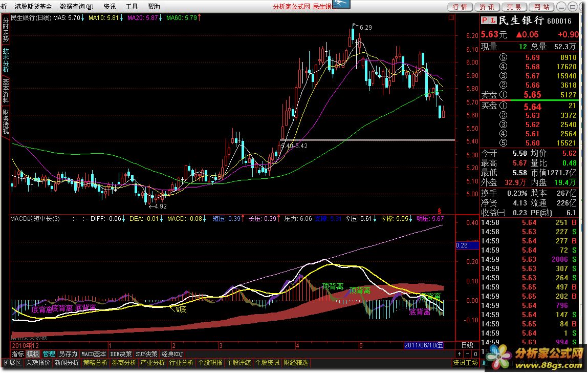
Task: Click the grey 5.40-5.42 support line
Action: 367,140
